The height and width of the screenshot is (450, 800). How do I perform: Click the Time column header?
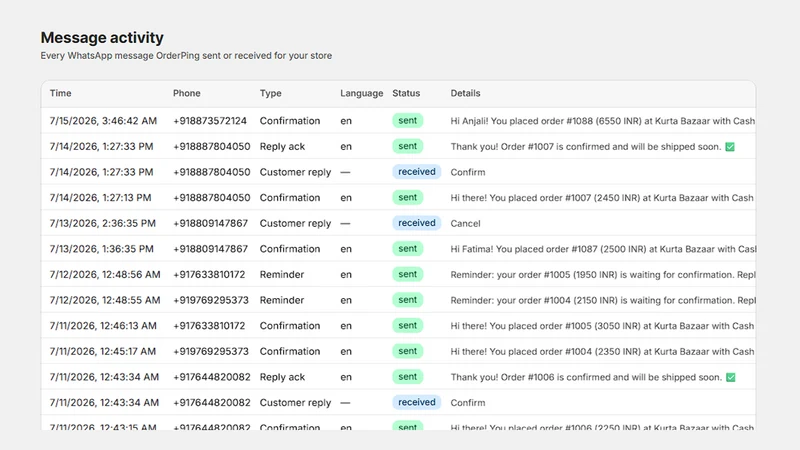pyautogui.click(x=60, y=93)
